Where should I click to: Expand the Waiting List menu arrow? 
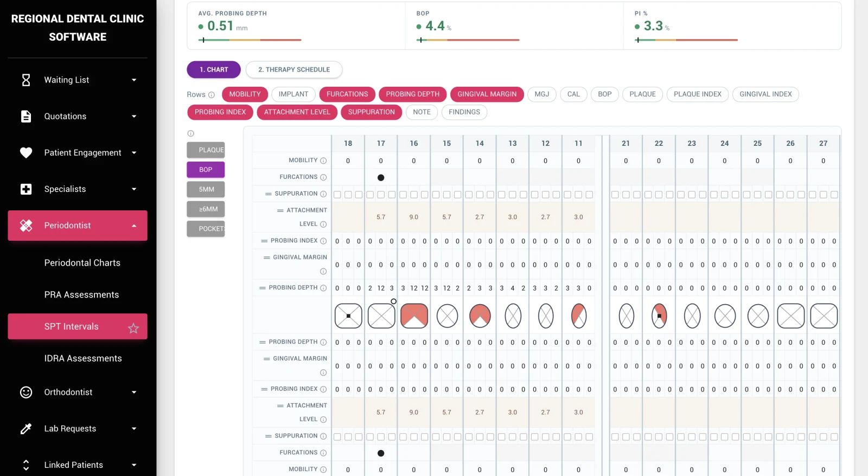[x=134, y=80]
